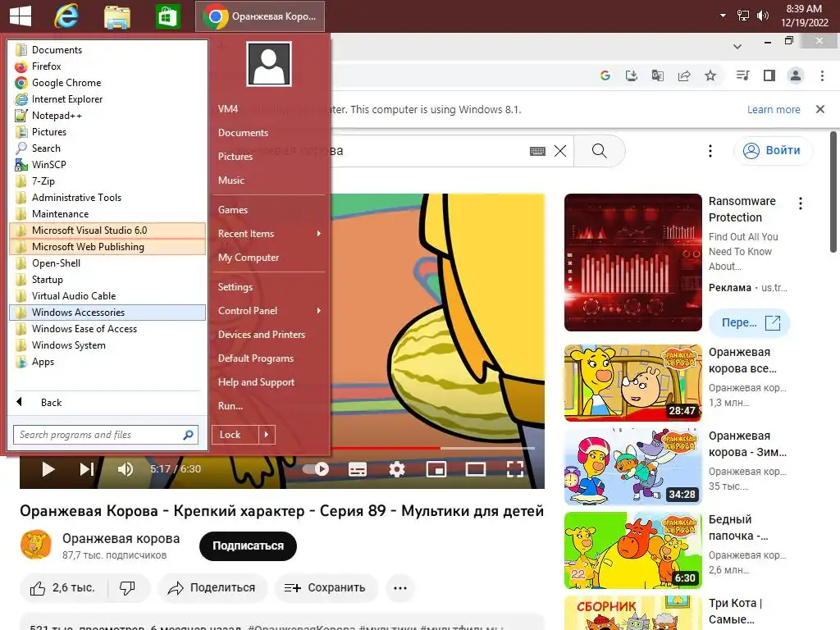Open the Windows Store taskbar icon
Screen dimensions: 840x630
(x=167, y=16)
